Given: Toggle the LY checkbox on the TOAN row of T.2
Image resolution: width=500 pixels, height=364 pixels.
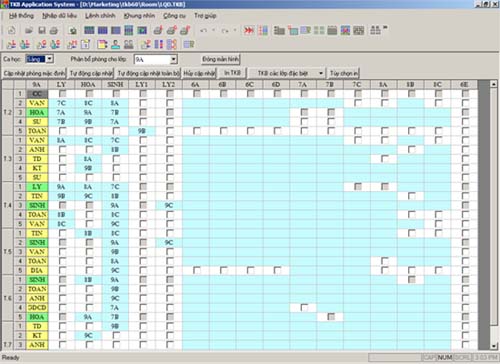Looking at the screenshot, I should coord(62,131).
